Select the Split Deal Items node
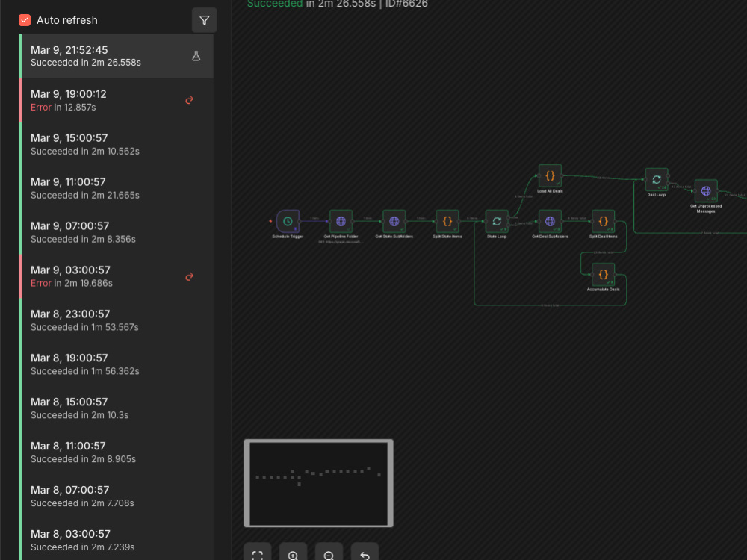The image size is (747, 560). tap(603, 222)
